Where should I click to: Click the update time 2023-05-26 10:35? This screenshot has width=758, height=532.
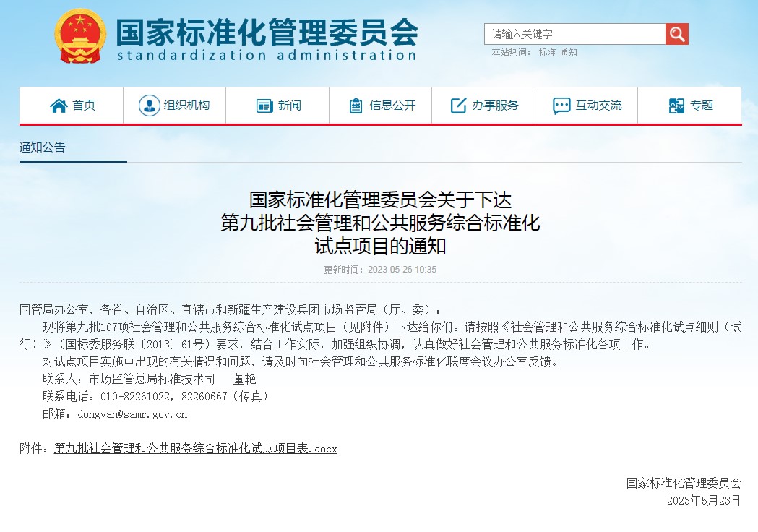pos(380,270)
